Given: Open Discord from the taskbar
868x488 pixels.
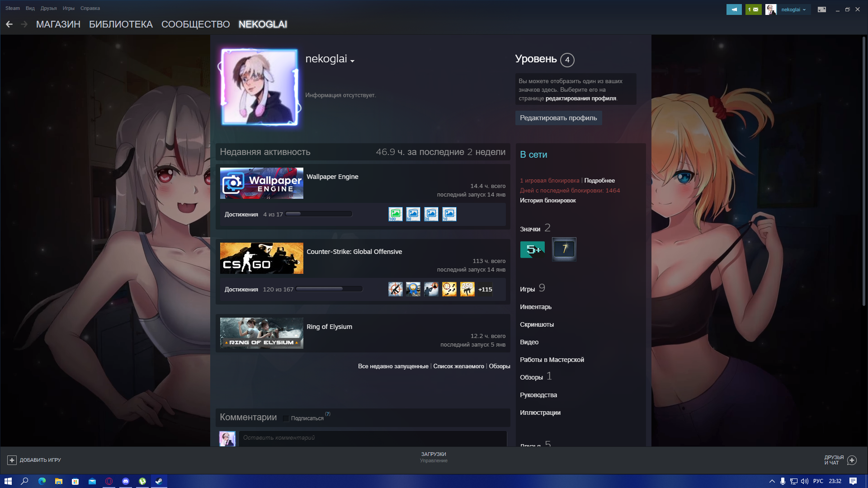Looking at the screenshot, I should 126,481.
